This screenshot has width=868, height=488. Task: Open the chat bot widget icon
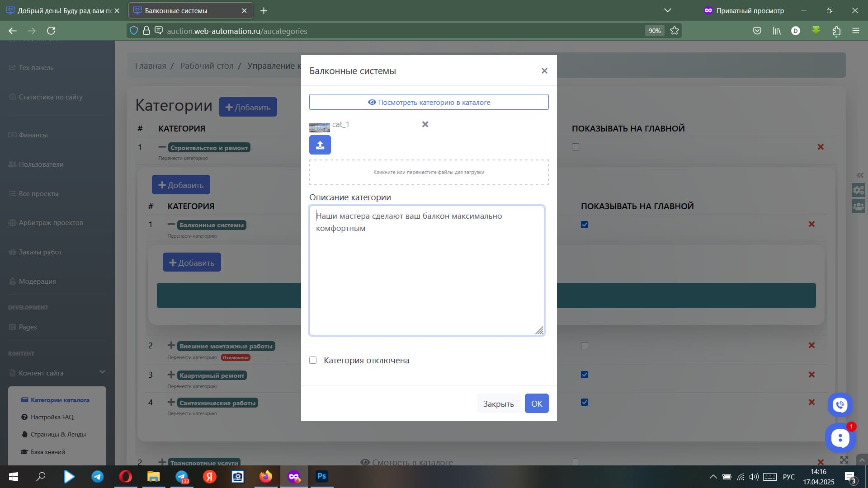pos(840,438)
